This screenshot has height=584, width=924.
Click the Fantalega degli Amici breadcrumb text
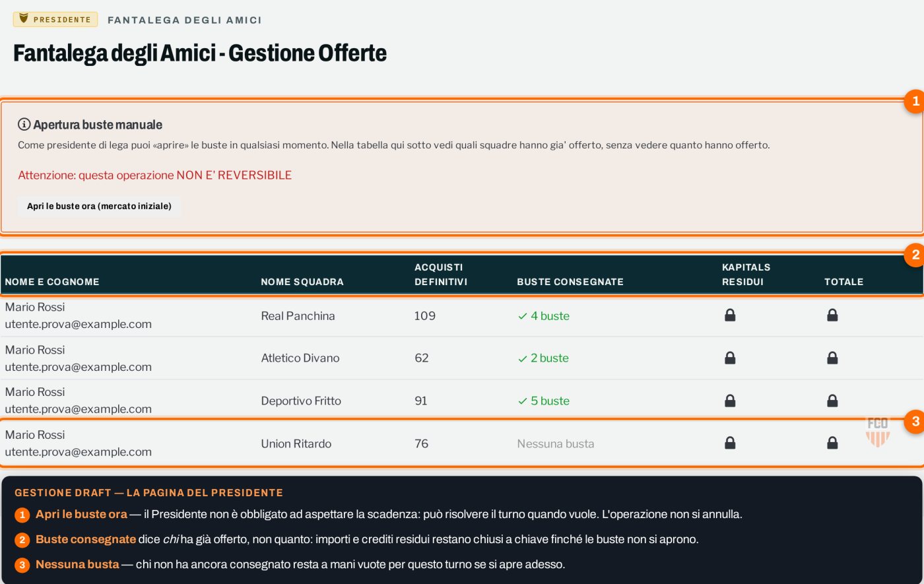click(x=185, y=20)
